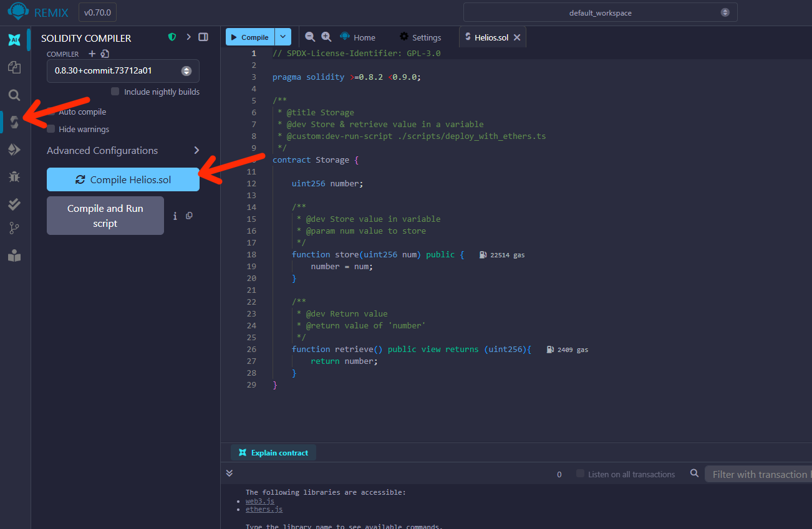Collapse the terminal with double chevron
Screen dimensions: 812x529
(x=230, y=474)
